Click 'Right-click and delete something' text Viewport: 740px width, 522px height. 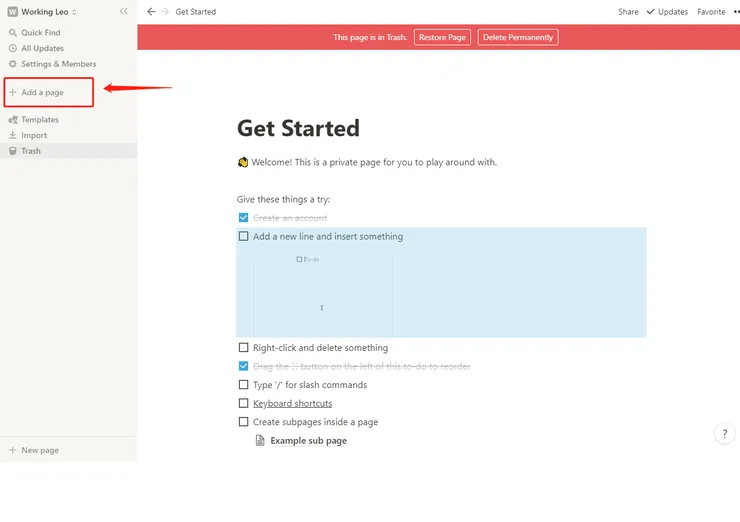tap(320, 348)
